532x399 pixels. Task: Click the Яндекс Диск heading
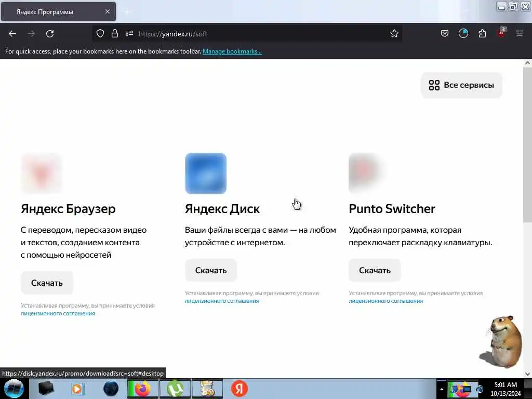(x=222, y=209)
